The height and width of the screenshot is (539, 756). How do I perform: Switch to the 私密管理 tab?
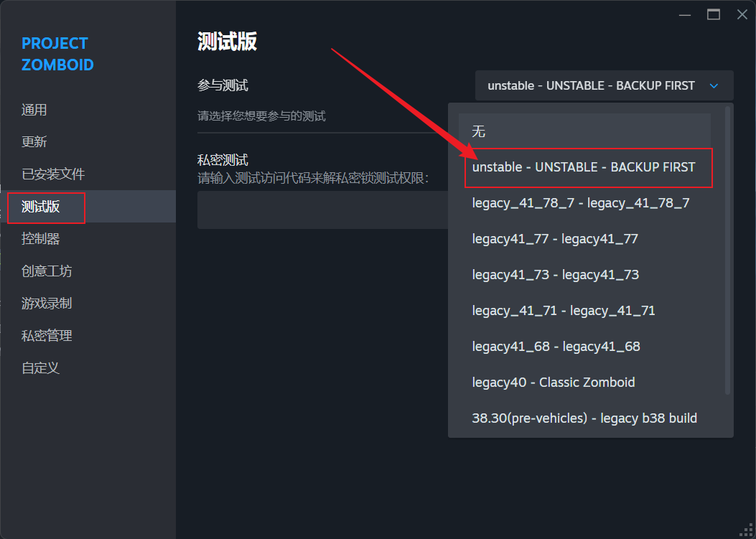pos(47,336)
